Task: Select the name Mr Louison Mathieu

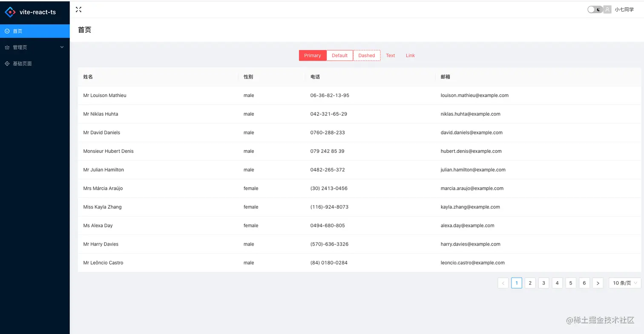Action: coord(105,95)
